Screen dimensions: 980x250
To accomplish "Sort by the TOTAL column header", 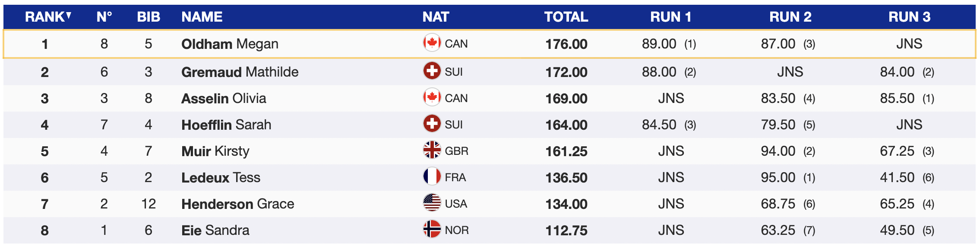I will [x=566, y=17].
